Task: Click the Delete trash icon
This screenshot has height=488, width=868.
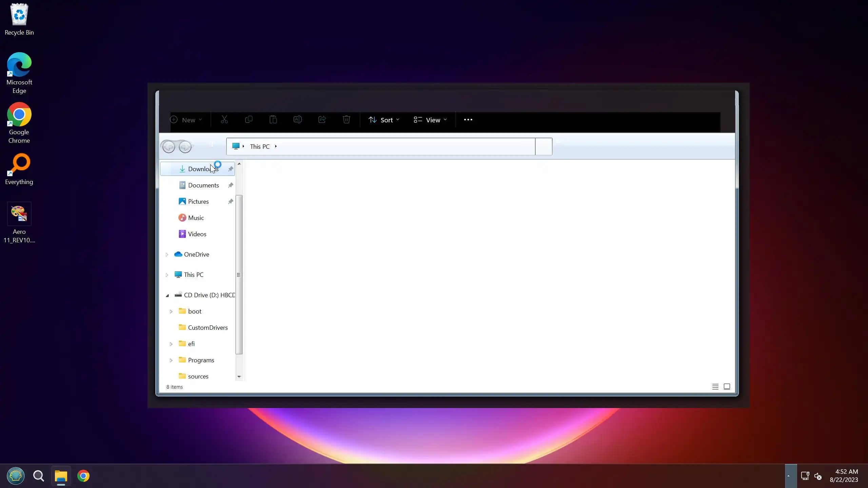Action: click(346, 120)
